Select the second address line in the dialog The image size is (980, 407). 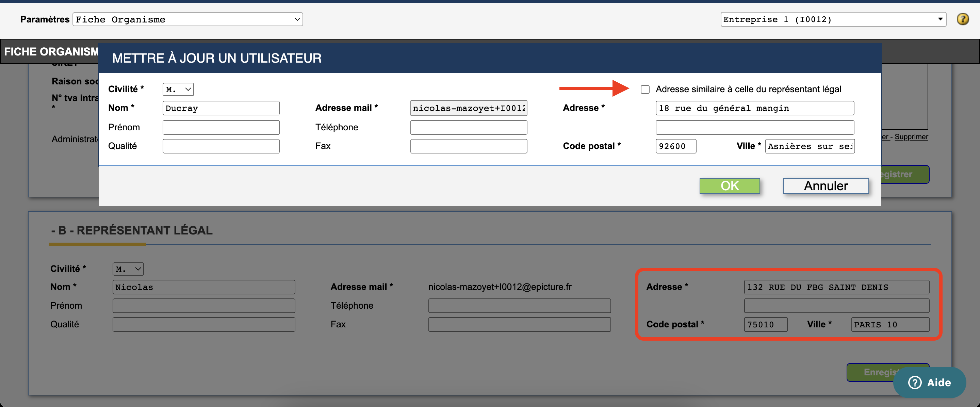[x=755, y=127]
